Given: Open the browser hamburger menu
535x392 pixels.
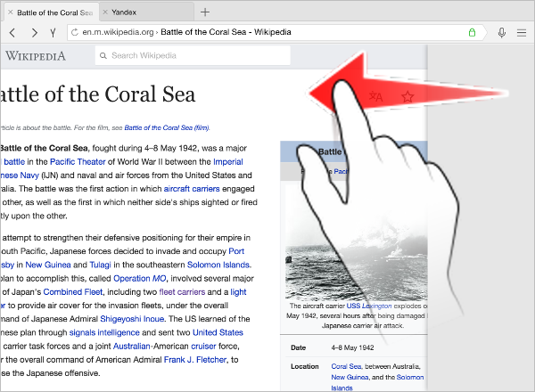Looking at the screenshot, I should [x=522, y=33].
